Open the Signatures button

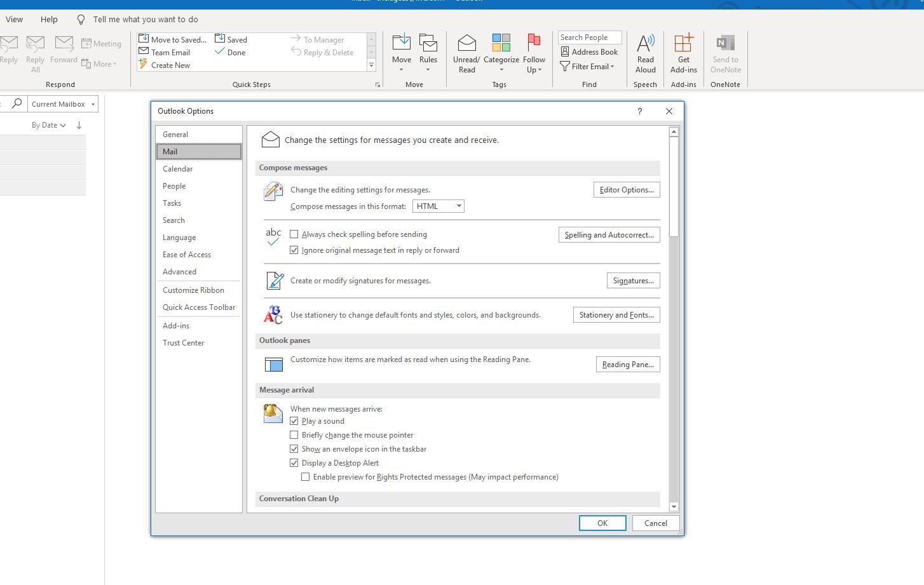633,281
